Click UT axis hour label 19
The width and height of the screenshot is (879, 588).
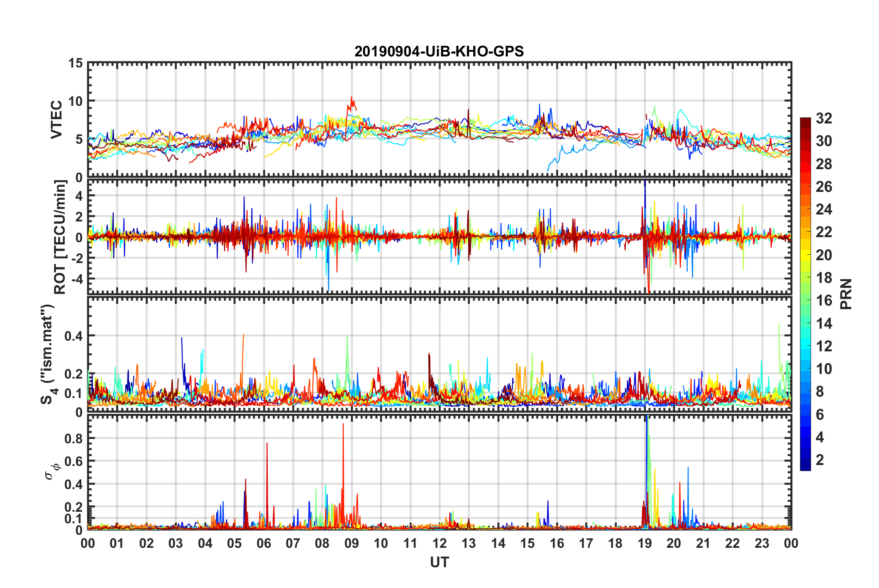(x=645, y=543)
